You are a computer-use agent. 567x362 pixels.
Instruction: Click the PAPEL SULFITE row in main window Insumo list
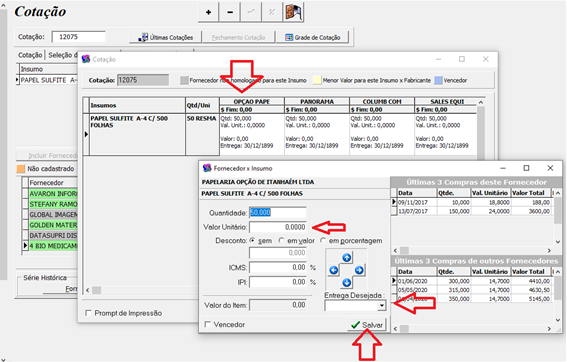(48, 80)
